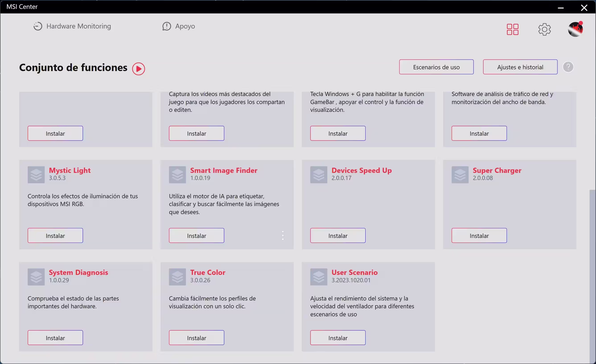Open the three-dot menu on Smart Image Finder
596x364 pixels.
coord(283,235)
